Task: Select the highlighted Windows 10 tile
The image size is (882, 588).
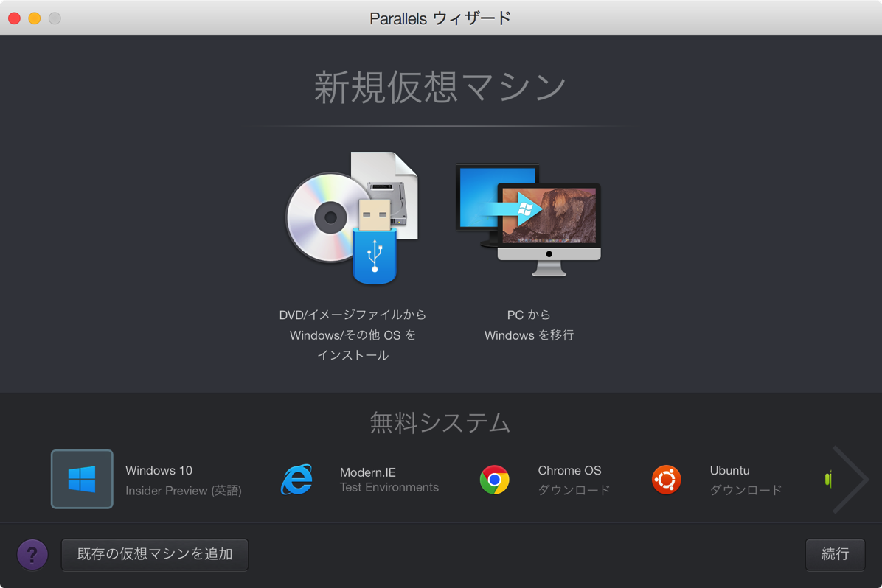Action: (81, 479)
